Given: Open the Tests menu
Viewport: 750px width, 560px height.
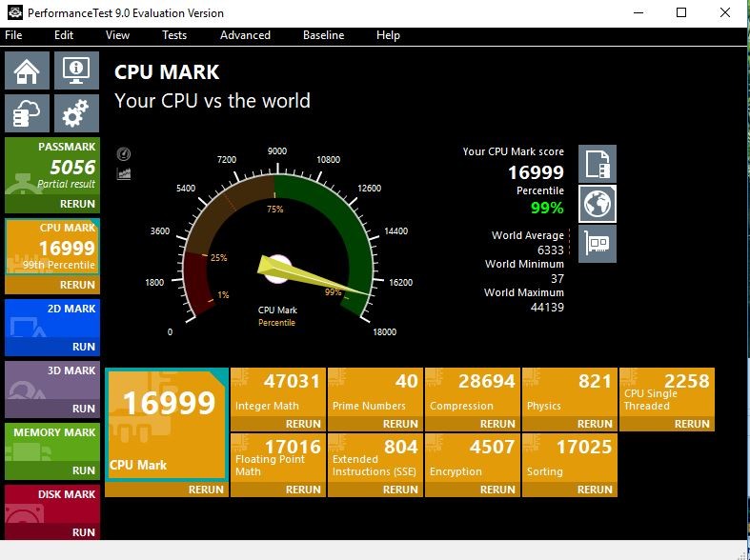Looking at the screenshot, I should pyautogui.click(x=174, y=35).
